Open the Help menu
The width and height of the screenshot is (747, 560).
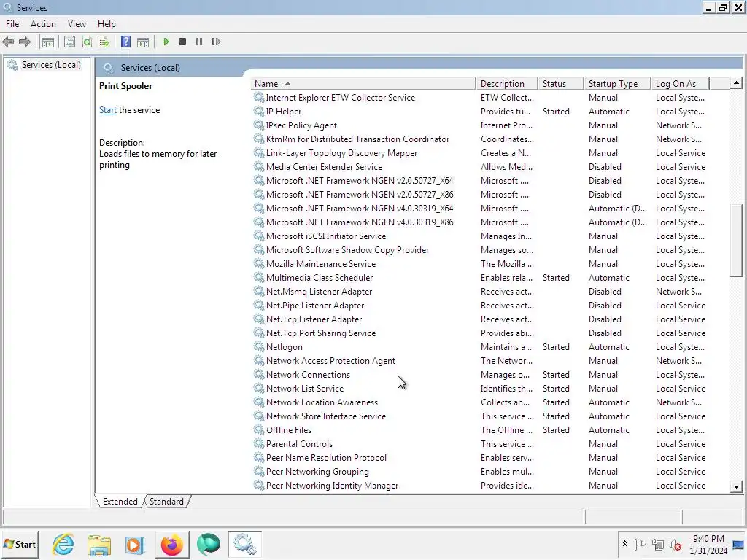click(x=107, y=24)
